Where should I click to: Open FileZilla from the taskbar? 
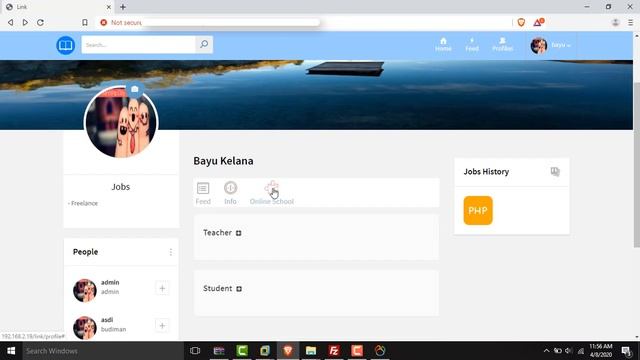tap(334, 351)
